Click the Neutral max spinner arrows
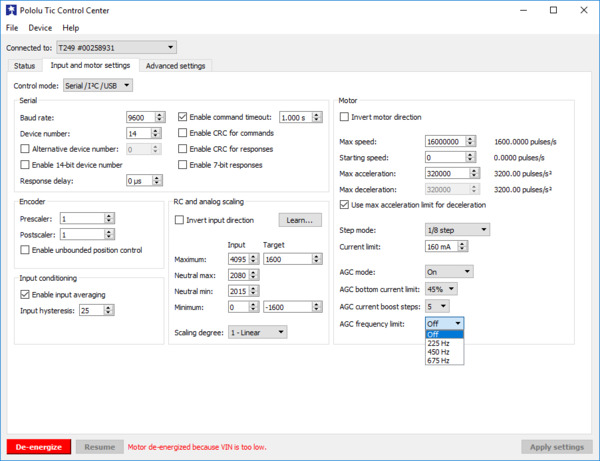Screen dimensions: 600x461 254,275
